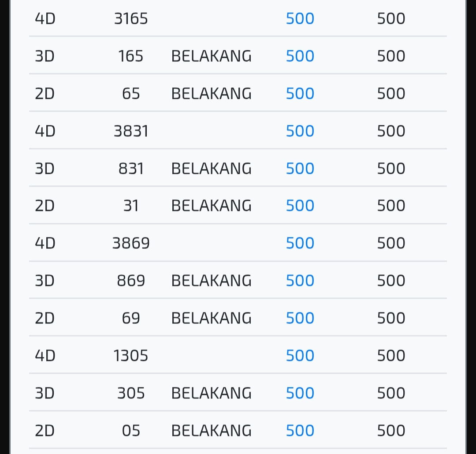Click blue 500 in the 05 row
The height and width of the screenshot is (454, 476).
[300, 430]
